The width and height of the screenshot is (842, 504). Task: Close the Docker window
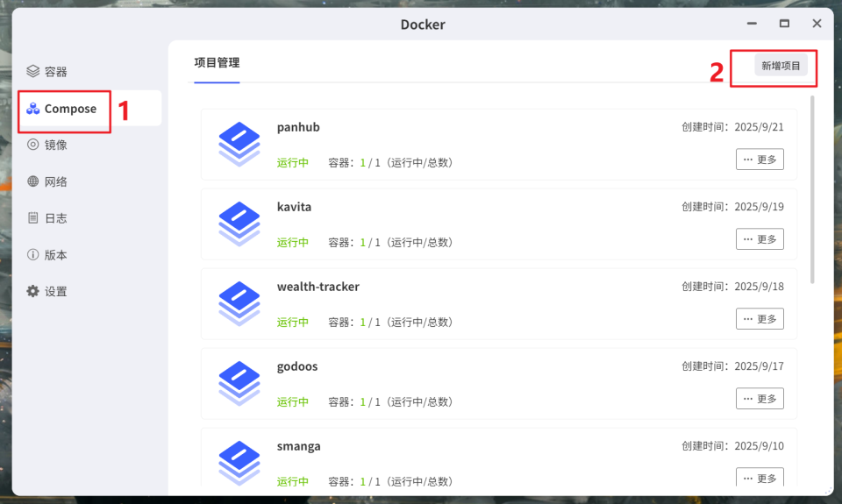(817, 24)
